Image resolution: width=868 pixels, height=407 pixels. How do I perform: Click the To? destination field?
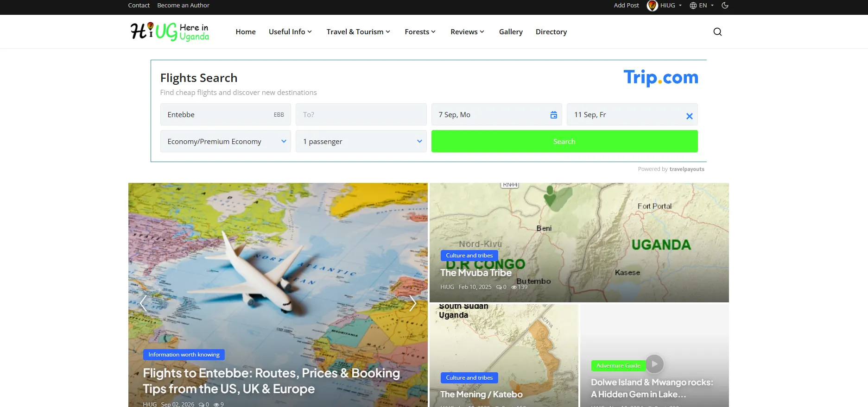click(361, 114)
